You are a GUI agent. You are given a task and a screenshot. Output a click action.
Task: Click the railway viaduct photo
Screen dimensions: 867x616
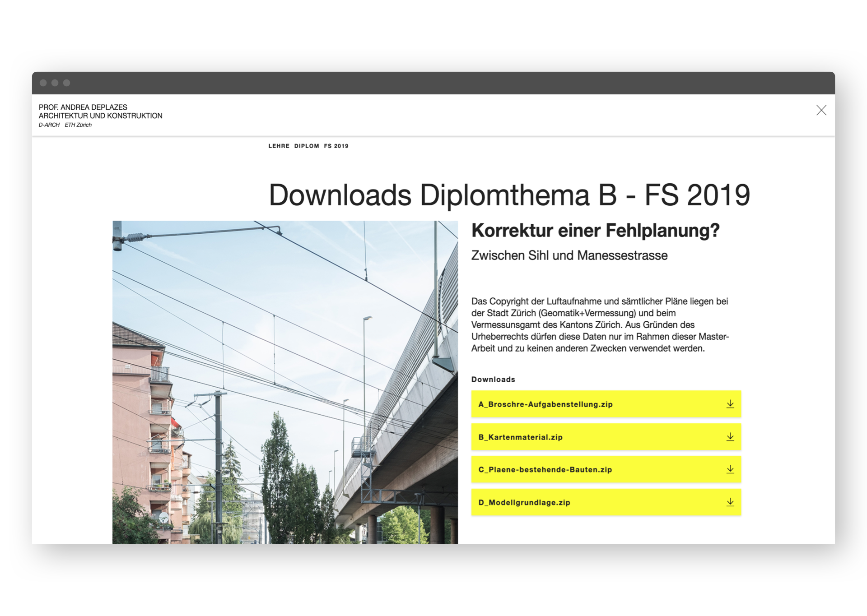pyautogui.click(x=285, y=382)
